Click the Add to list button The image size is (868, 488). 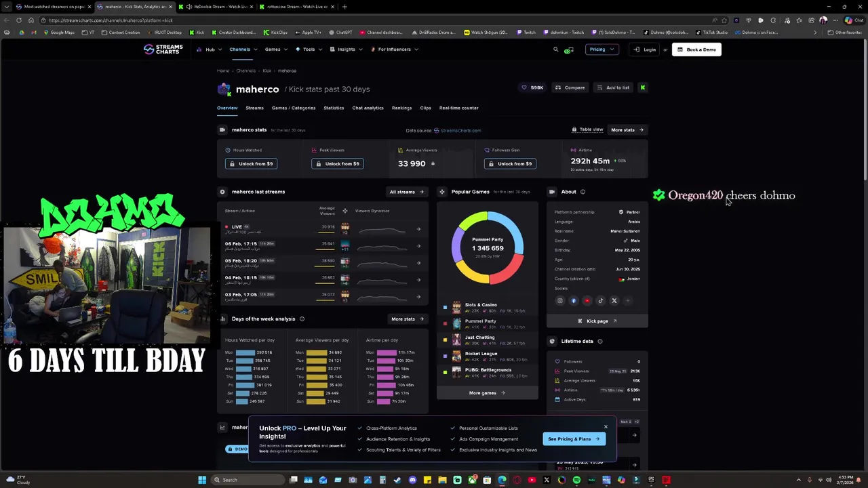pos(613,87)
